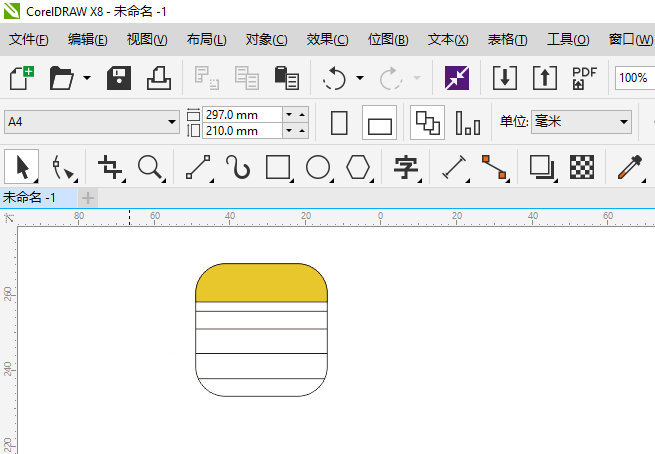The width and height of the screenshot is (655, 454).
Task: Open the 位图(B) menu
Action: pos(388,40)
